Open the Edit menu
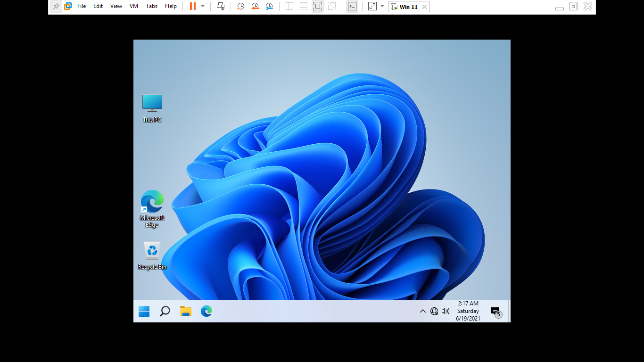Screen dimensions: 644x362 (x=98, y=7)
